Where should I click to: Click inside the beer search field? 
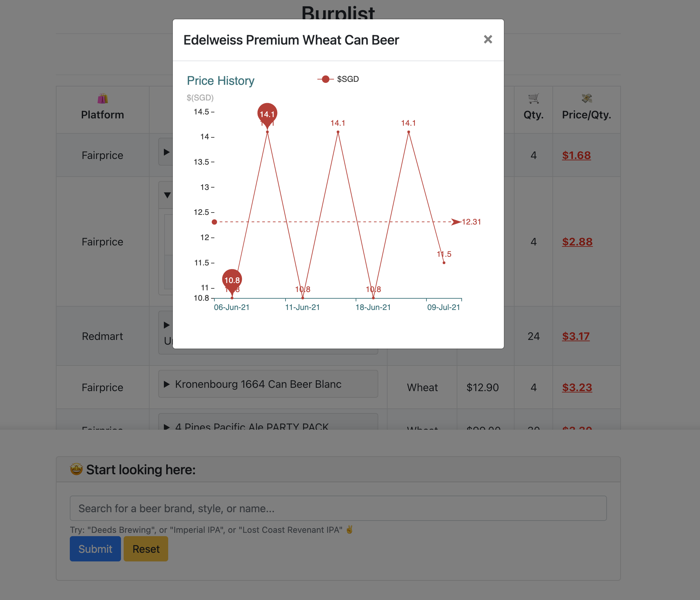[x=337, y=508]
